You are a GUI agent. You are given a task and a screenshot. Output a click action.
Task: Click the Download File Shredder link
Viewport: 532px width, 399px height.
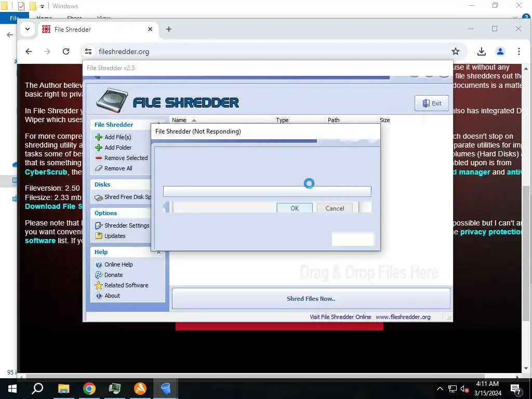click(54, 206)
